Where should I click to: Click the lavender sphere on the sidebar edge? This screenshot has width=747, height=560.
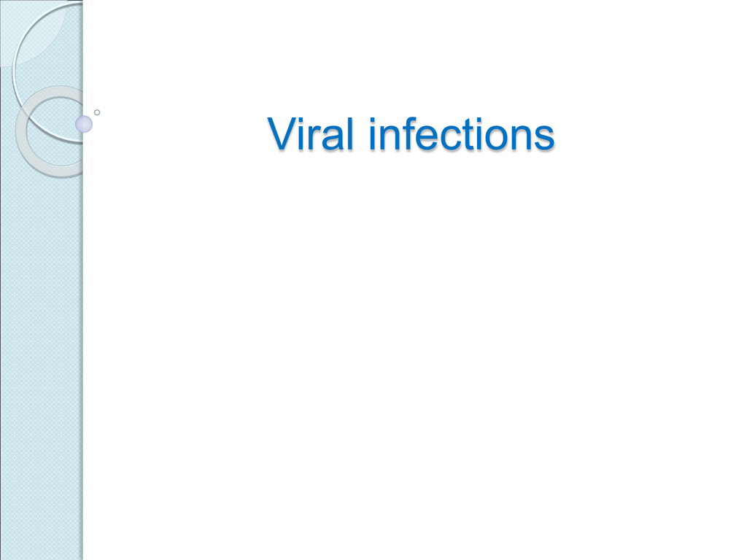(84, 124)
